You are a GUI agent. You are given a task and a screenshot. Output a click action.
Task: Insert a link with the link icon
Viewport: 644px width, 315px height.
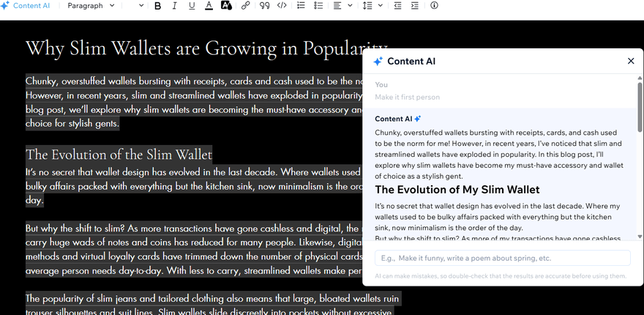coord(246,6)
